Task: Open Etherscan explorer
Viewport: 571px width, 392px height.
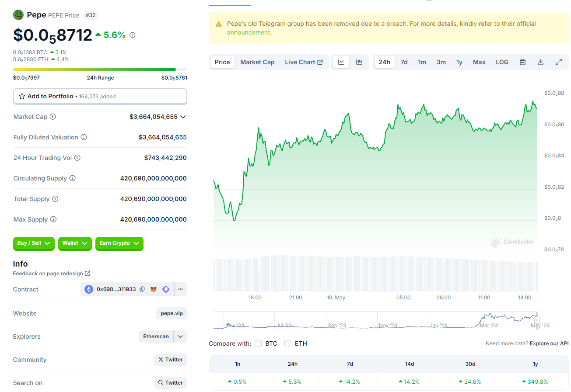Action: pos(156,336)
